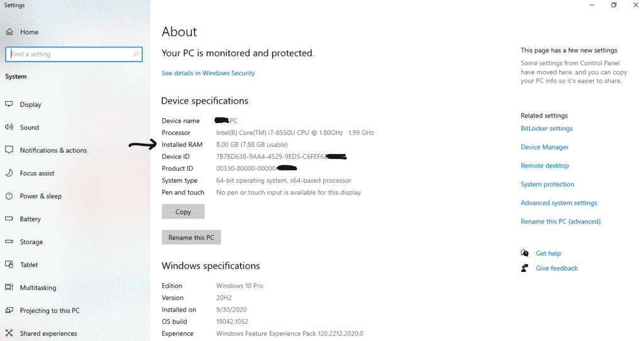The height and width of the screenshot is (341, 644).
Task: Click Rename this PC (advanced) link
Action: coord(560,221)
